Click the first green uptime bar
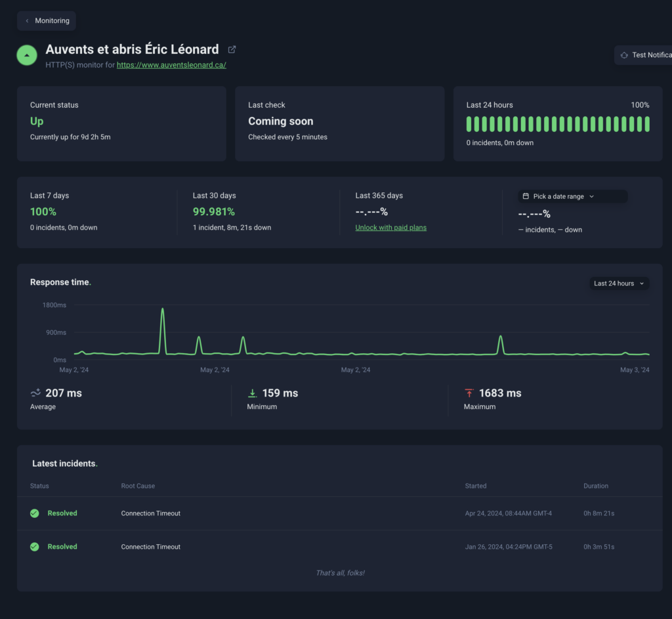Screen dimensions: 672x619 click(x=469, y=124)
